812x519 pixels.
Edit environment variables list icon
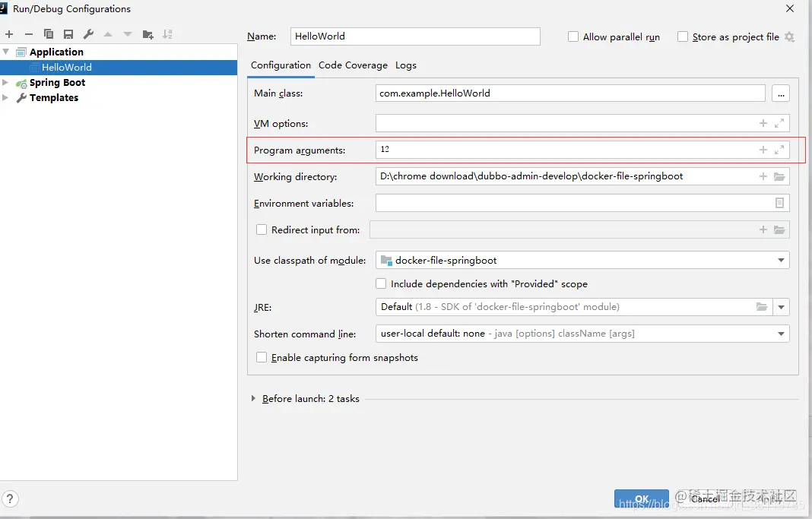[779, 203]
